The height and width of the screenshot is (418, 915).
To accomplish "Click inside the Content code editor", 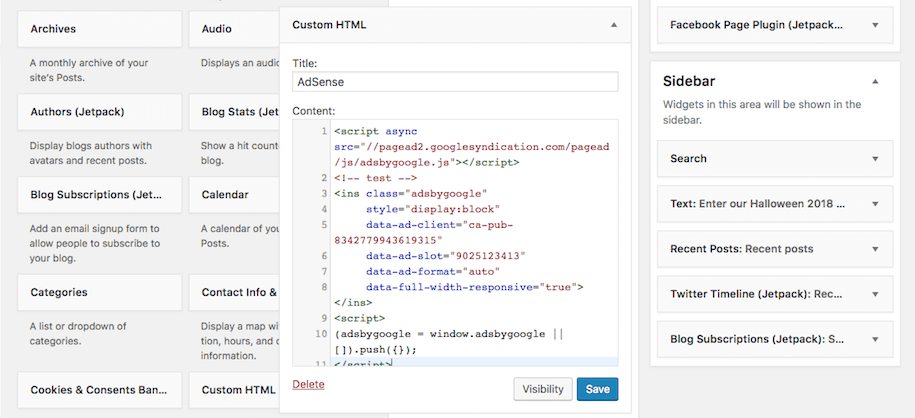I will click(455, 243).
